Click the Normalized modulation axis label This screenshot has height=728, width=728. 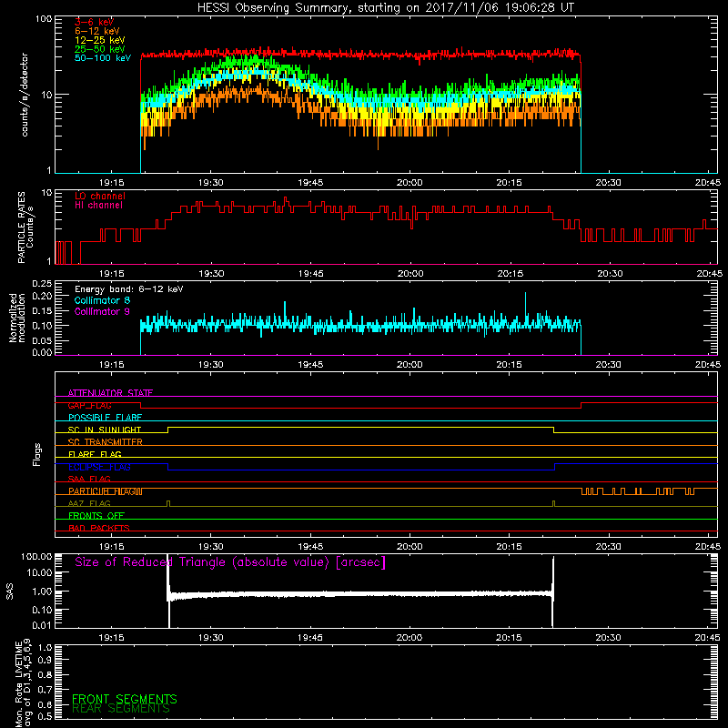coord(17,318)
